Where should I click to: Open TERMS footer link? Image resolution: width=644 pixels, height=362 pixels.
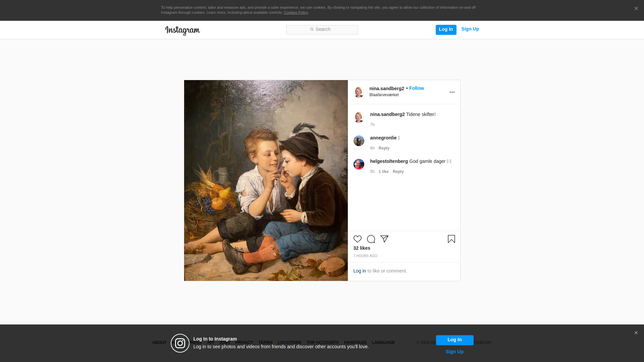click(x=265, y=343)
